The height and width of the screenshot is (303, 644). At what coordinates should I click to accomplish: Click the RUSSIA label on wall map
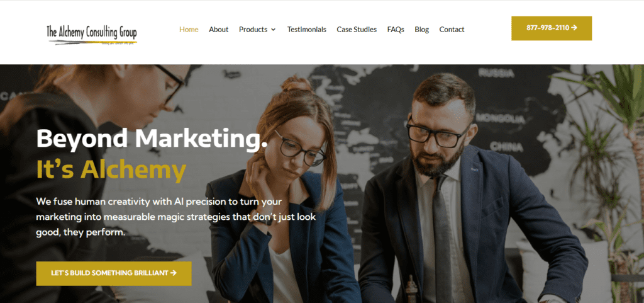point(496,73)
